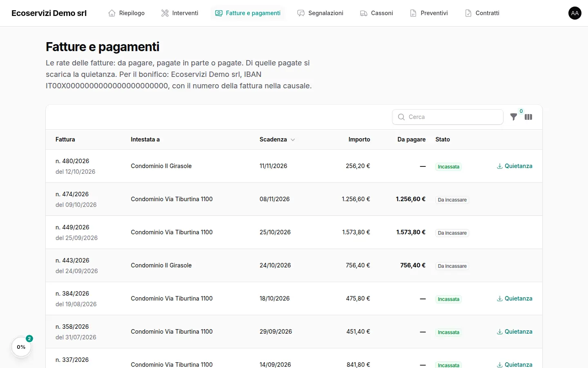Click the checked document icon beside Contratti
The height and width of the screenshot is (368, 588).
click(468, 13)
